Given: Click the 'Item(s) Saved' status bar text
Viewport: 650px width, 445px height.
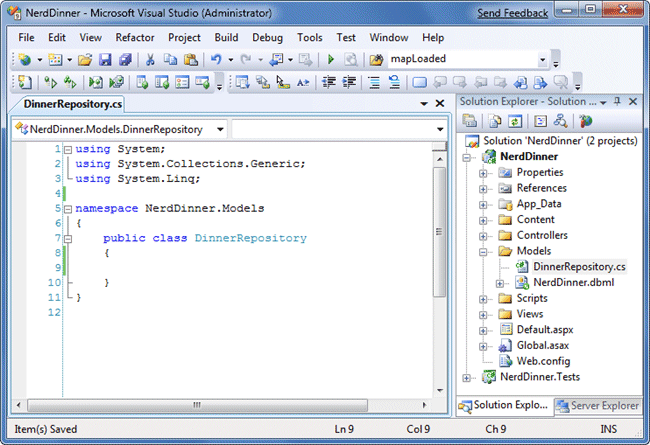Looking at the screenshot, I should pos(46,429).
